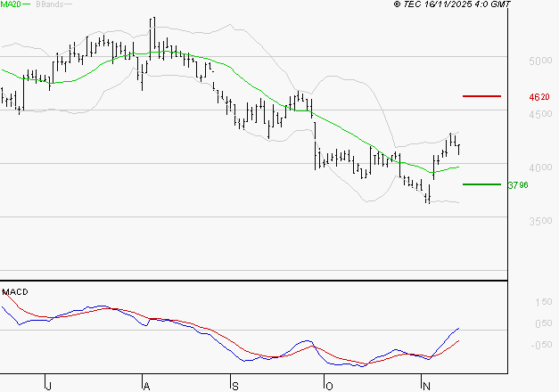The image size is (559, 392).
Task: Click the J month axis label
Action: [x=49, y=386]
